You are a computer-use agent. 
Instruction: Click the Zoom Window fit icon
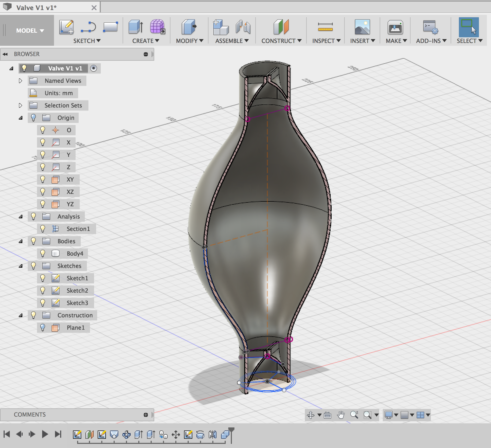(368, 415)
